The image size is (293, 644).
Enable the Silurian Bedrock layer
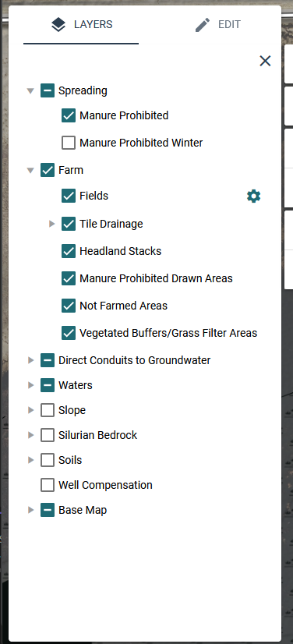tap(48, 435)
